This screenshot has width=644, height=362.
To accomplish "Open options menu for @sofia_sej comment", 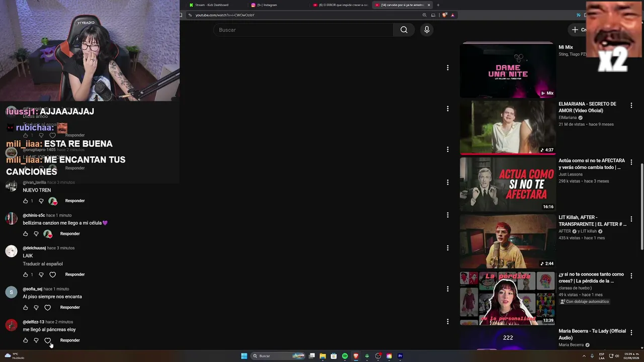I will click(447, 289).
